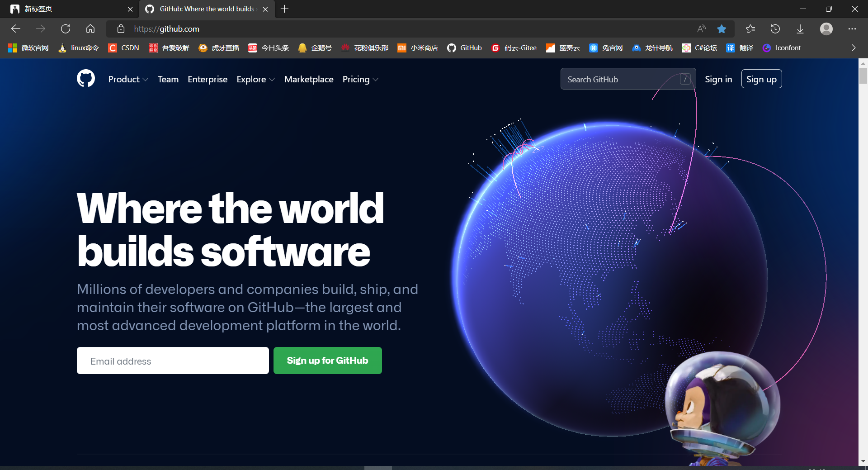Open the browser Settings and more menu
868x470 pixels.
pyautogui.click(x=852, y=29)
